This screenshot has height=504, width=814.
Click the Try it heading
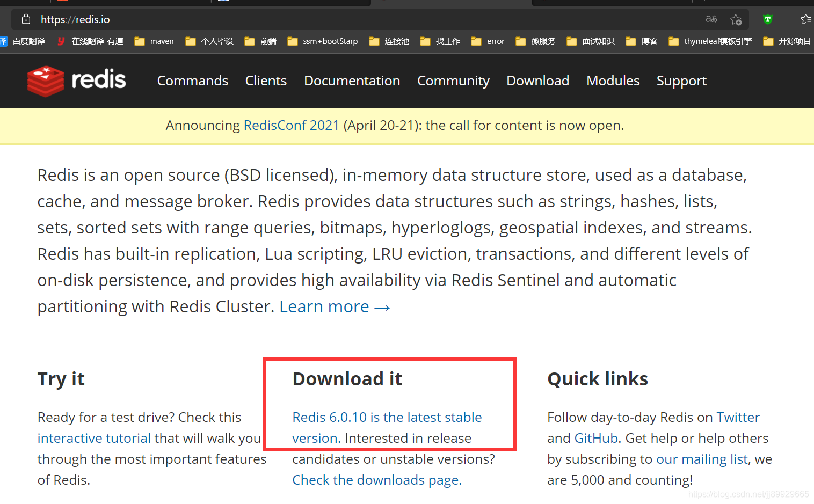(x=61, y=379)
